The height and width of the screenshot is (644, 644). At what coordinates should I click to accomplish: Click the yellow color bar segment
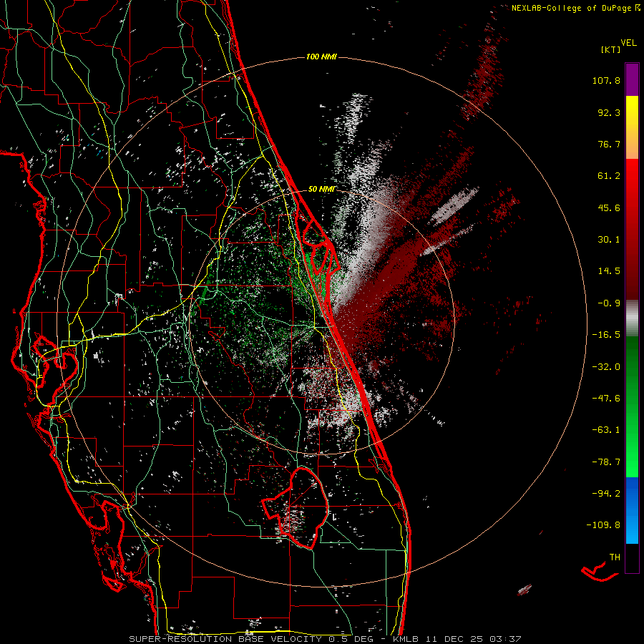point(632,127)
